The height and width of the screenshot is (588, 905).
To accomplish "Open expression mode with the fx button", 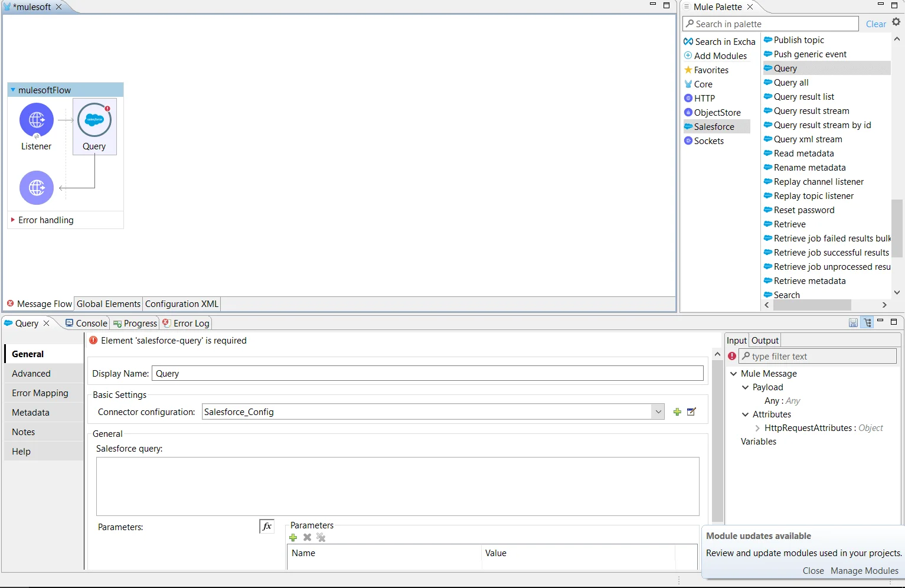I will click(266, 526).
